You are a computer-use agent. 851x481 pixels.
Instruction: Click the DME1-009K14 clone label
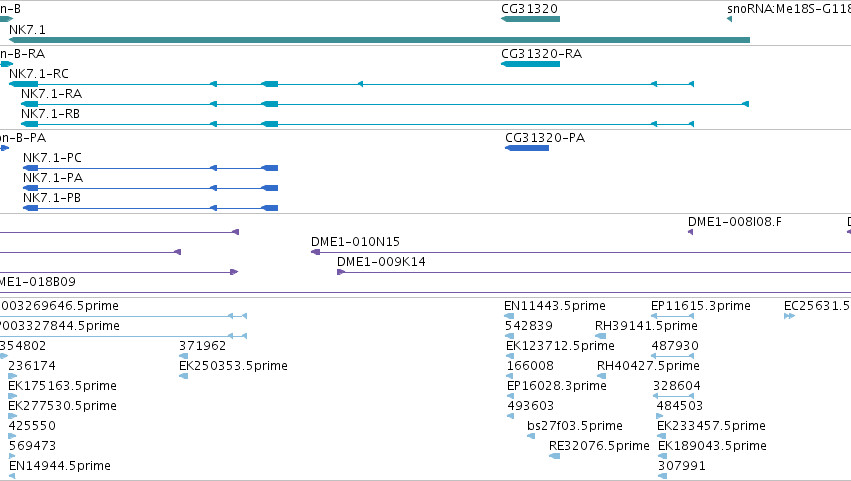pos(381,262)
